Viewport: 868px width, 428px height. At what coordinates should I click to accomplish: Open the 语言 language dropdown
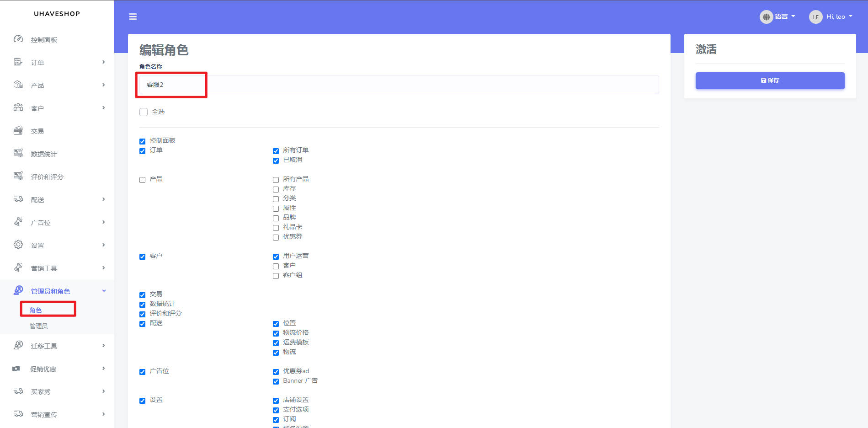point(778,16)
